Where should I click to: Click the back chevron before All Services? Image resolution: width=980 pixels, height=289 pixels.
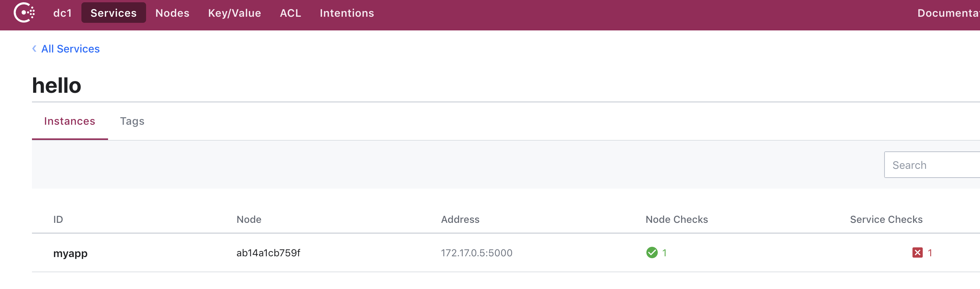coord(34,49)
